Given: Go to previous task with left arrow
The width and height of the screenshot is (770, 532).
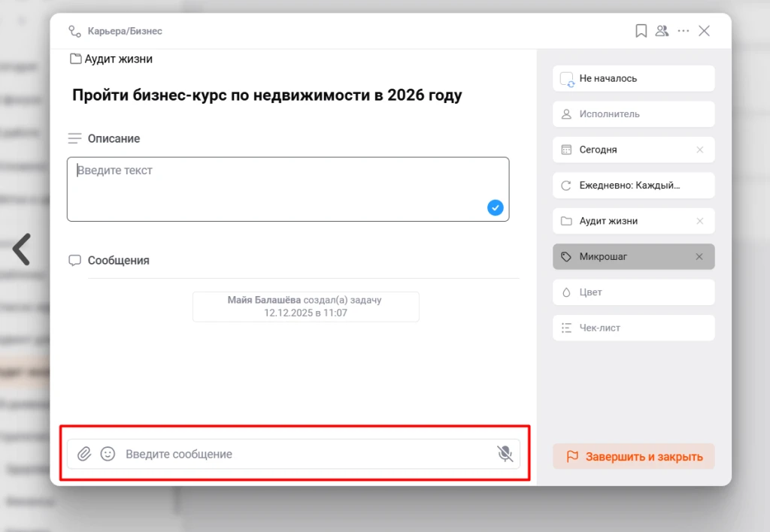Looking at the screenshot, I should [22, 249].
